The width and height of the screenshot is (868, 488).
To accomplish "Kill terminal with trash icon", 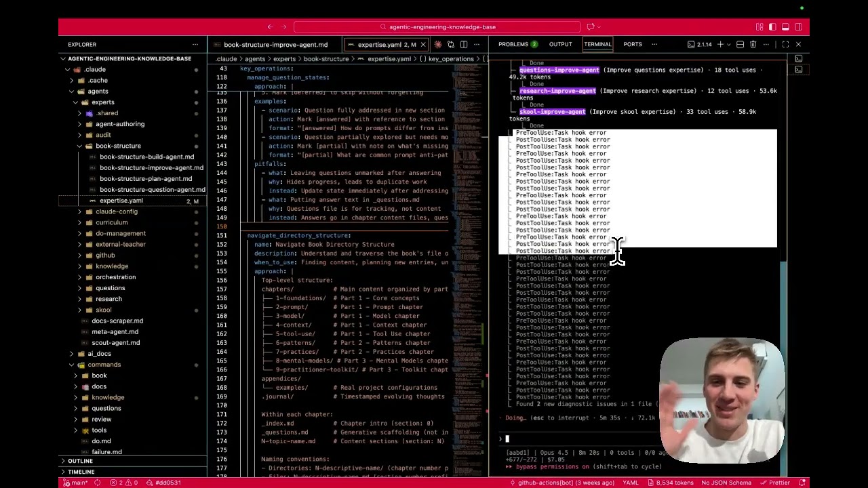I will point(753,45).
